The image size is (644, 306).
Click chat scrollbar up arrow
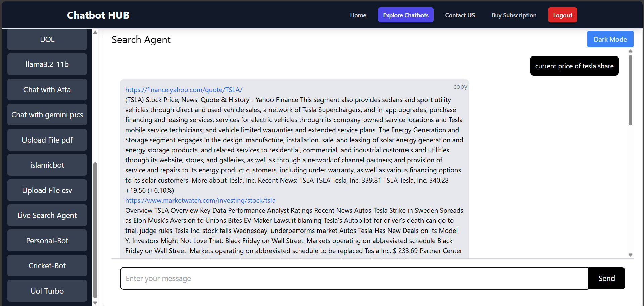(x=630, y=51)
